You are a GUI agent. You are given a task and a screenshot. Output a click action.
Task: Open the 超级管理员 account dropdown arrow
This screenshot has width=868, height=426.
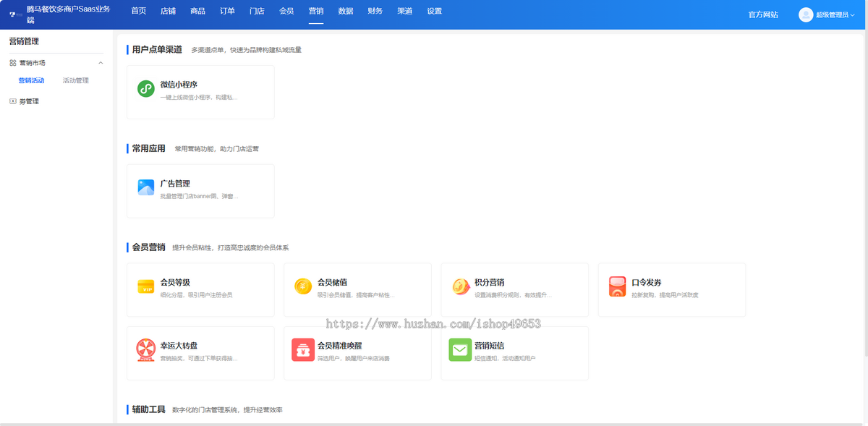(852, 14)
